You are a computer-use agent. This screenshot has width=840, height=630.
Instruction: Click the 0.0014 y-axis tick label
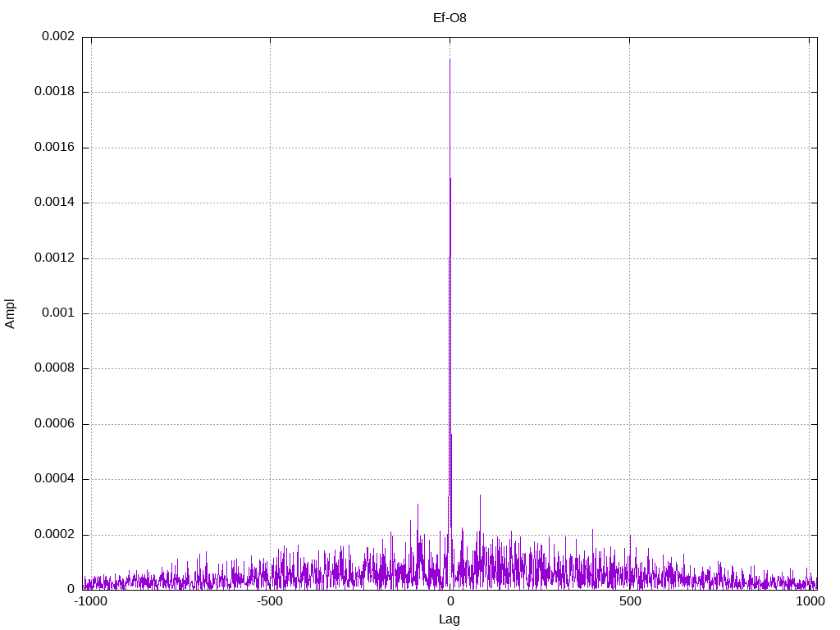click(54, 203)
